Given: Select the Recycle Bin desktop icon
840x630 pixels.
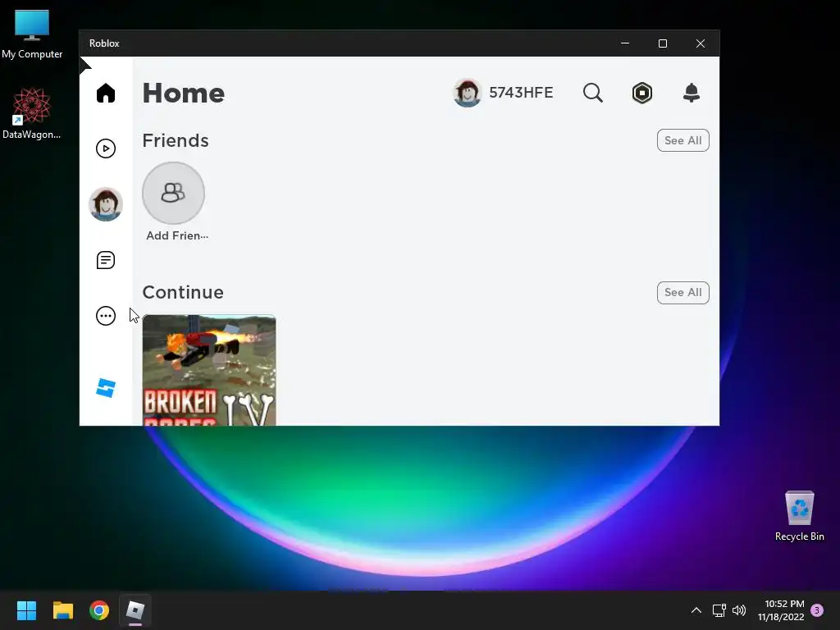Looking at the screenshot, I should tap(799, 516).
